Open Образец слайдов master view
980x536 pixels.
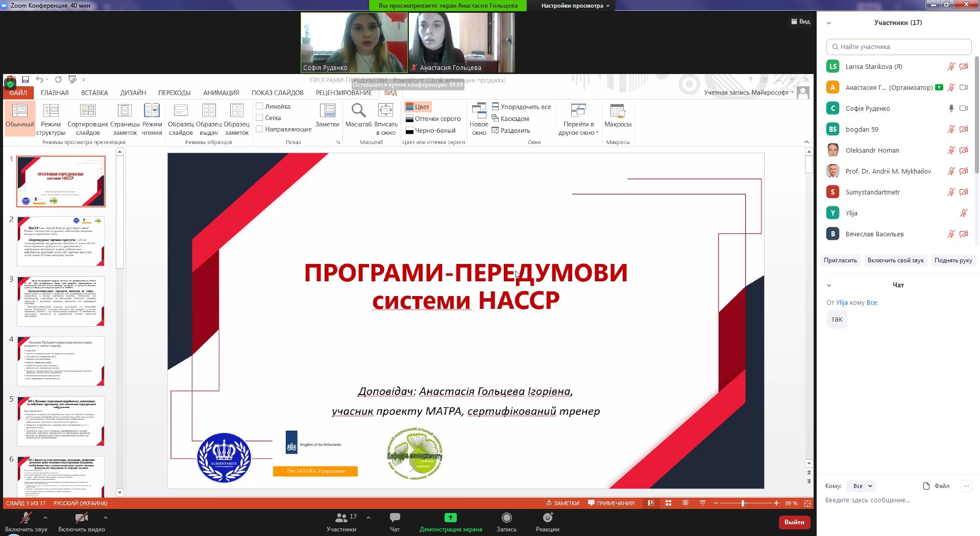coord(181,119)
